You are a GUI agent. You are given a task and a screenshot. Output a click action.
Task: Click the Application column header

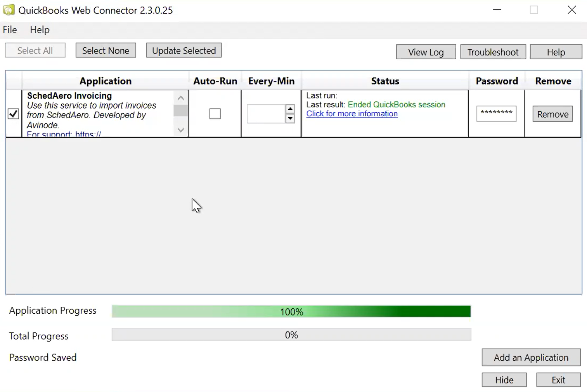tap(106, 81)
